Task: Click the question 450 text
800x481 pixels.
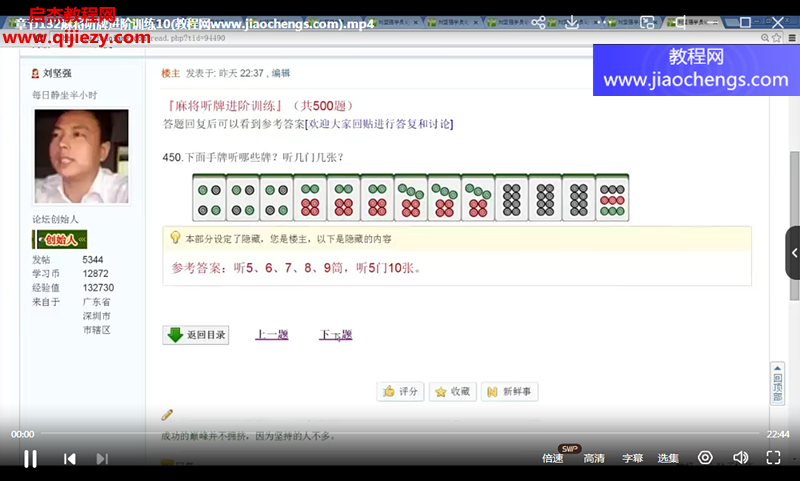Action: tap(253, 157)
